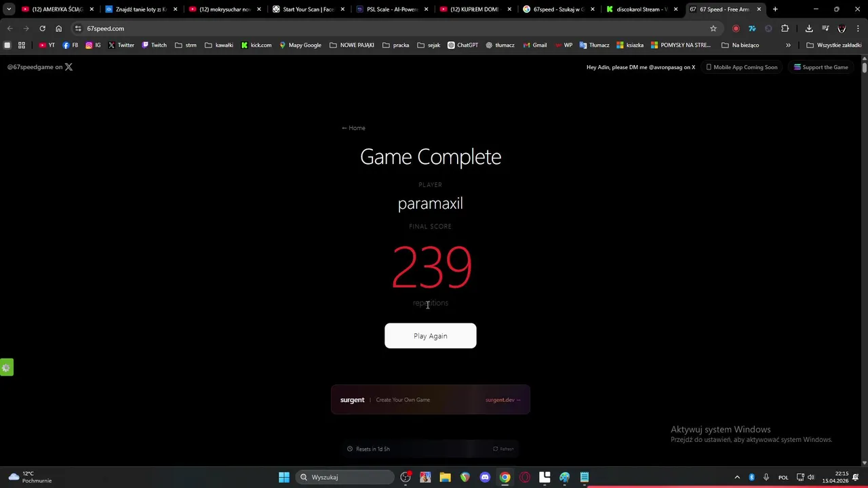Open the browser downloads icon

point(809,28)
